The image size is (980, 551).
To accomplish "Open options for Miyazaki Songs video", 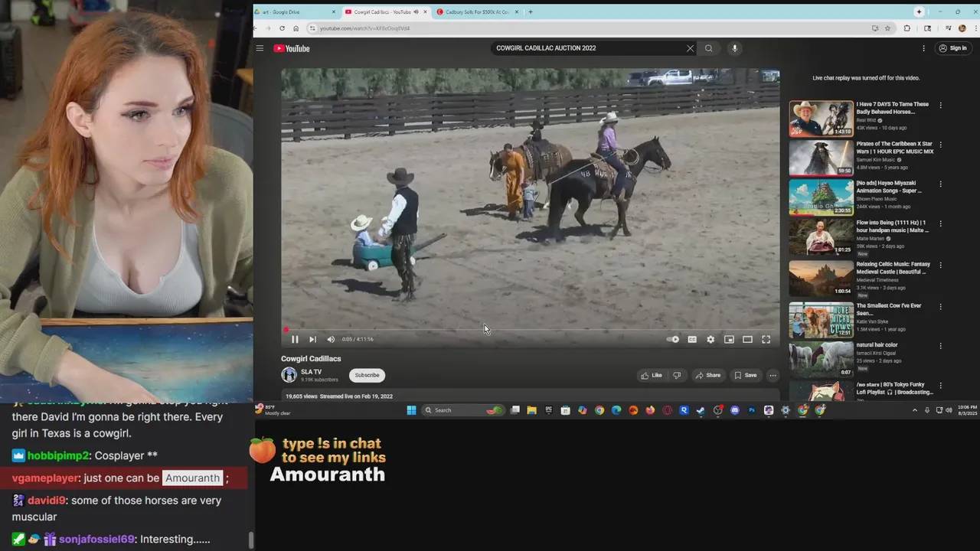I will click(940, 184).
